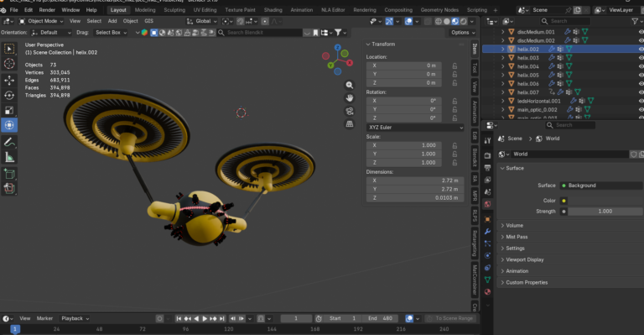The width and height of the screenshot is (644, 335).
Task: Open the Material properties tab icon
Action: tap(487, 292)
